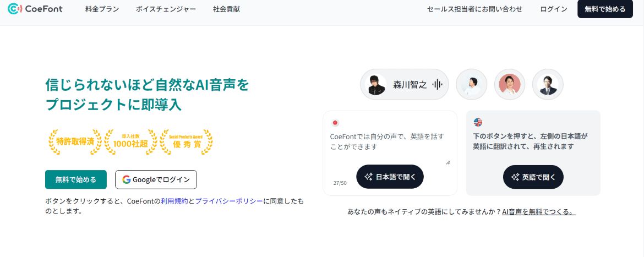Follow the AI音声を無料でつくる link

tap(539, 212)
